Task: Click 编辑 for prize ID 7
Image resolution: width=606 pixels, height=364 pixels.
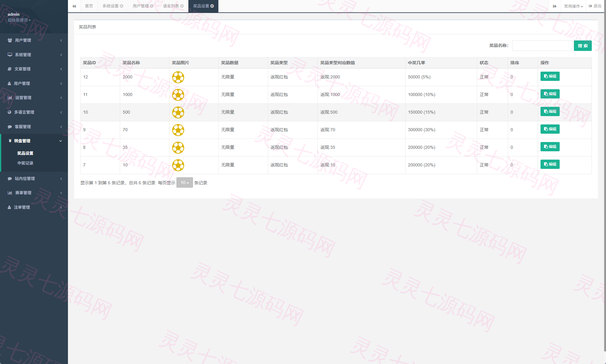Action: coord(550,164)
